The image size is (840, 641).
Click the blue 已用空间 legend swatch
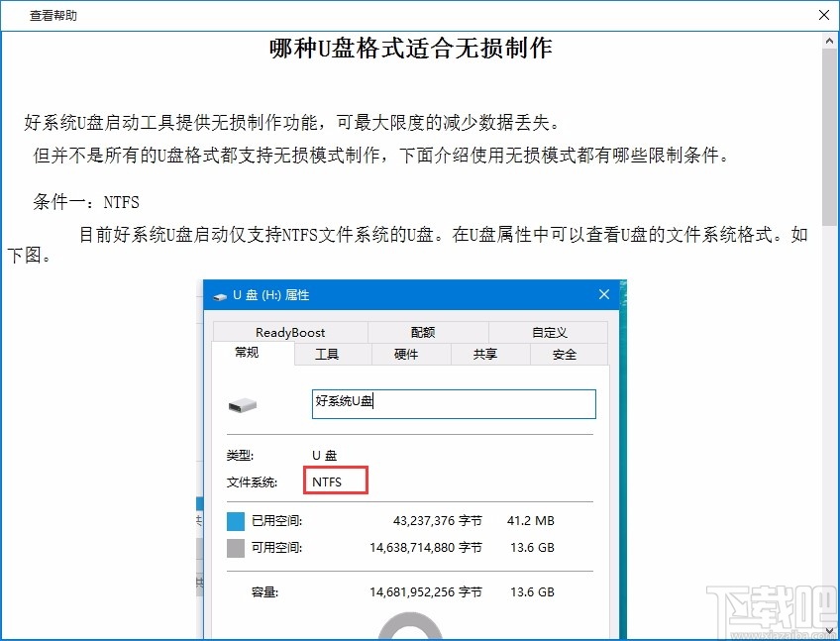(235, 520)
